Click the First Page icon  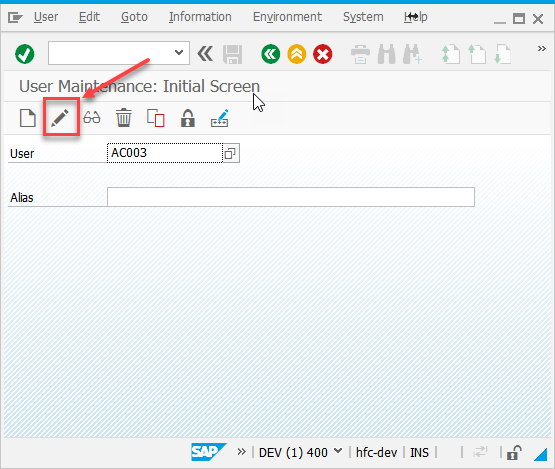pos(451,54)
